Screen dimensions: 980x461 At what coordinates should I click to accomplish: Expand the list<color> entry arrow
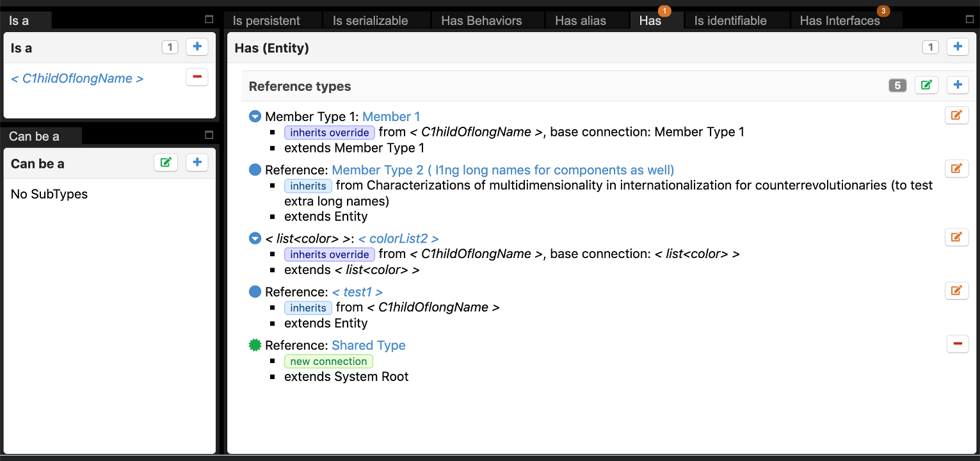[x=255, y=239]
